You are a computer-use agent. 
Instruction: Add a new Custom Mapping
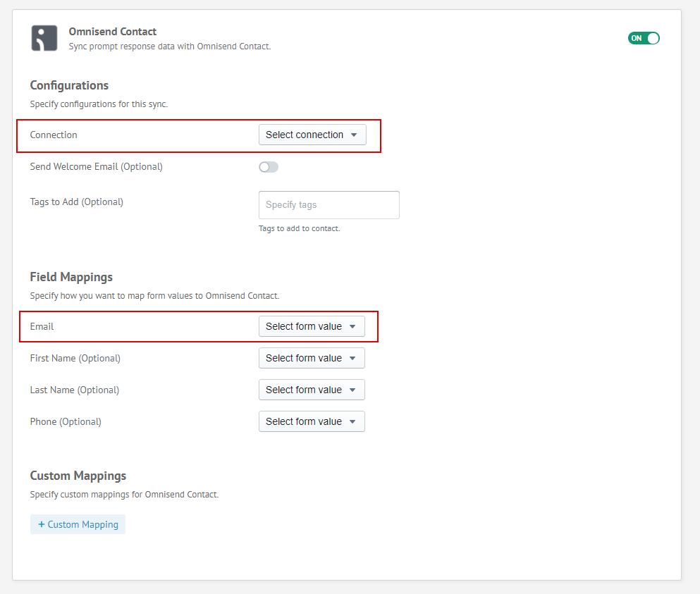[78, 524]
